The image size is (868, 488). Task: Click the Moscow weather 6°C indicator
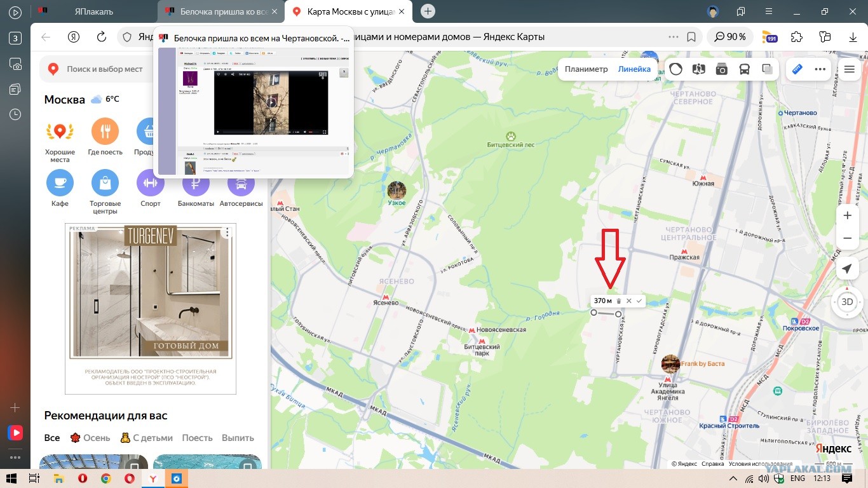[x=105, y=99]
